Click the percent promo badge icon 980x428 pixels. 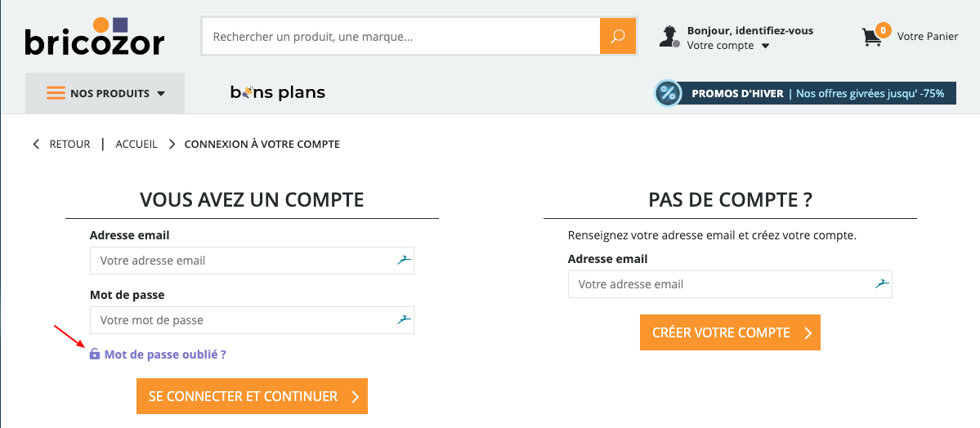coord(668,94)
